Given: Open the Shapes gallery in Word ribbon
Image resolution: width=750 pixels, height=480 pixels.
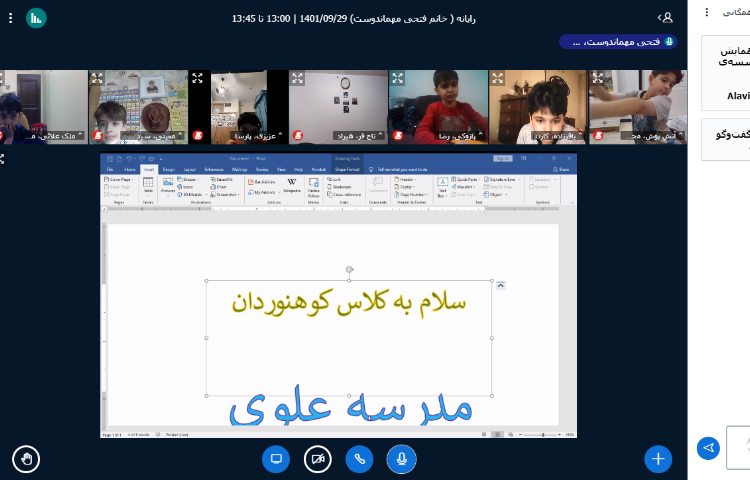Looking at the screenshot, I should [x=188, y=179].
